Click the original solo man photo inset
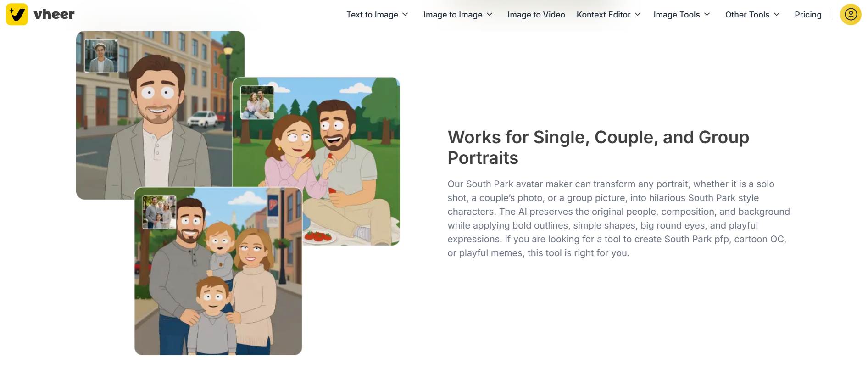This screenshot has height=369, width=868. click(x=101, y=56)
